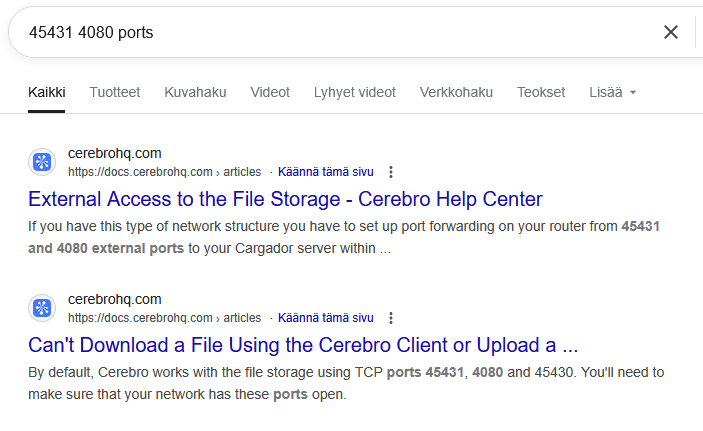Open Can't Download a File result link

(x=303, y=345)
